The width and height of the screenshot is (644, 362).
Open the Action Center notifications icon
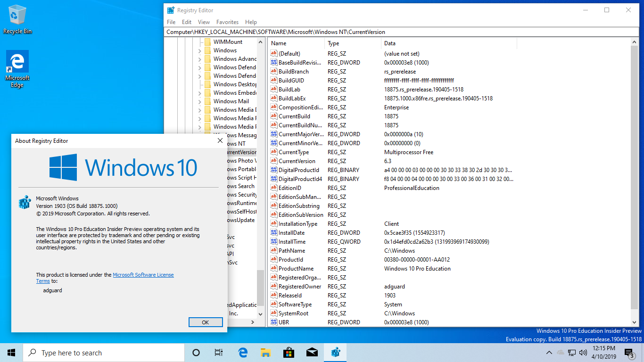point(629,353)
